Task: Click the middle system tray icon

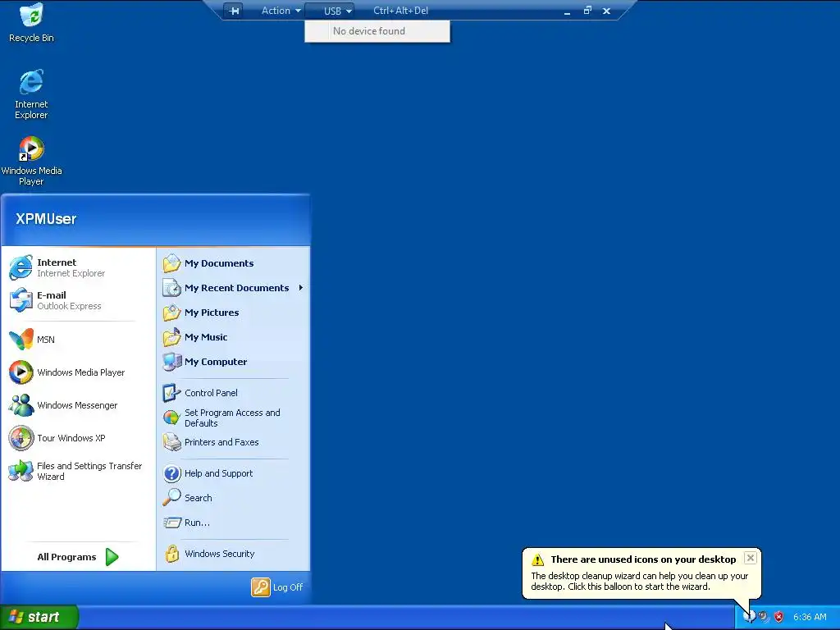Action: click(x=764, y=617)
